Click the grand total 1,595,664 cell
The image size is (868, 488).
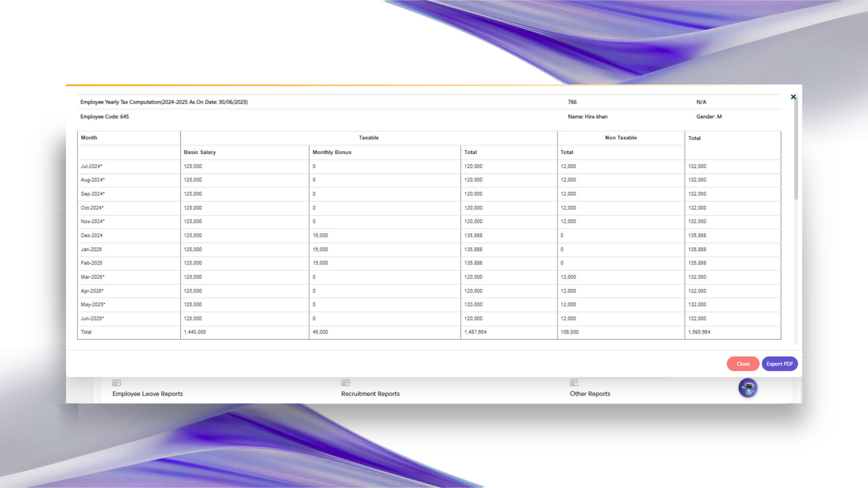[699, 332]
